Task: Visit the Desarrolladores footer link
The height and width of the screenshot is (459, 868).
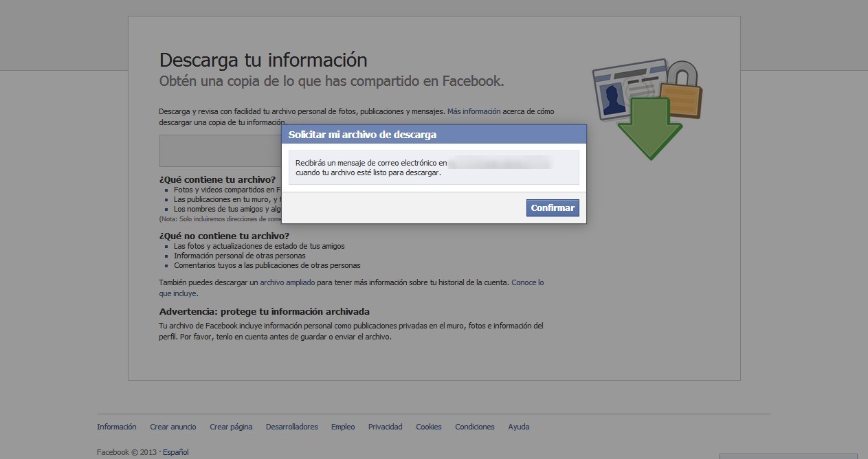Action: tap(292, 427)
